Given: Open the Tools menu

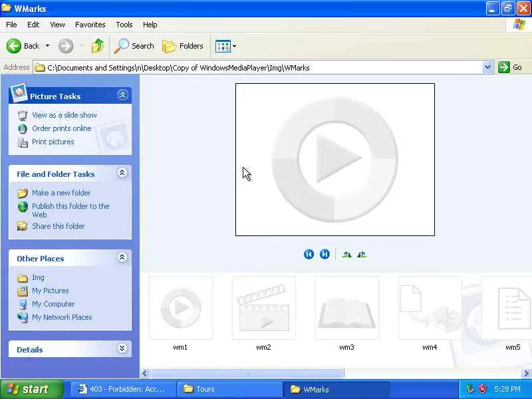Looking at the screenshot, I should pyautogui.click(x=124, y=25).
